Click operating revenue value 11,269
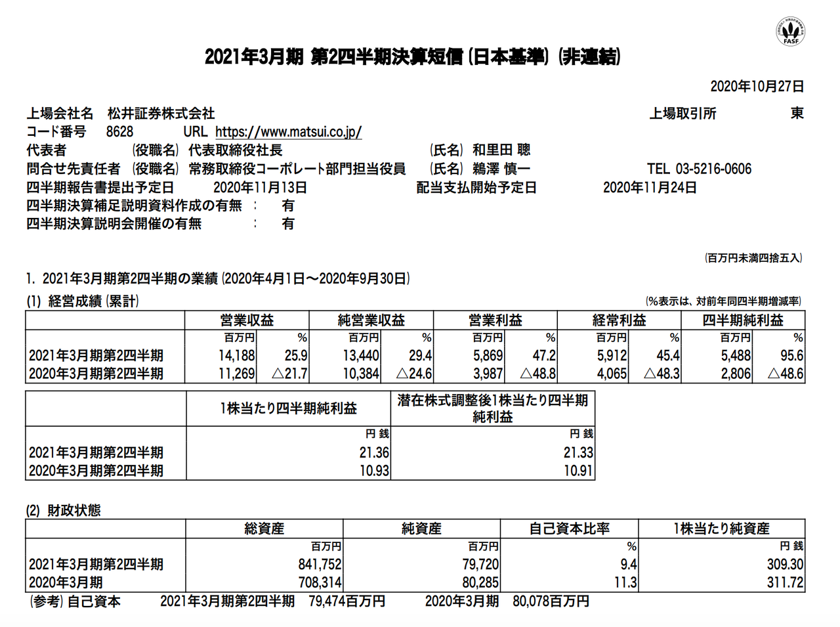 [x=237, y=374]
